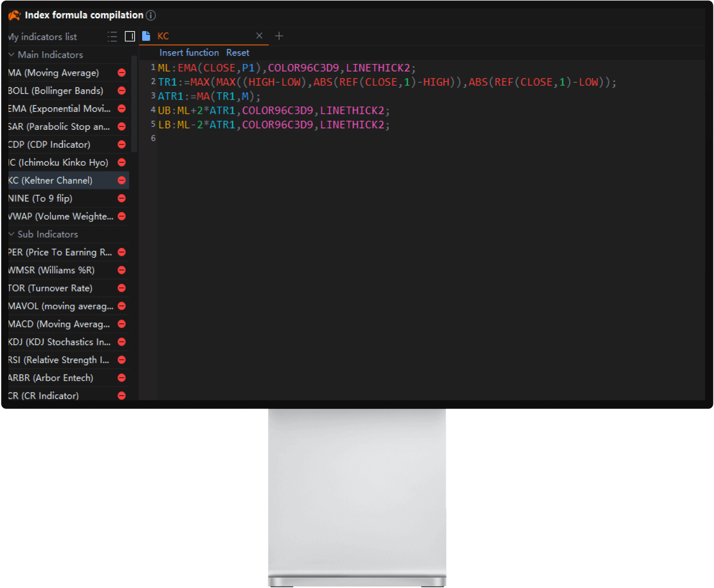Delete the VWAP indicator from the list
This screenshot has height=588, width=714.
(121, 216)
